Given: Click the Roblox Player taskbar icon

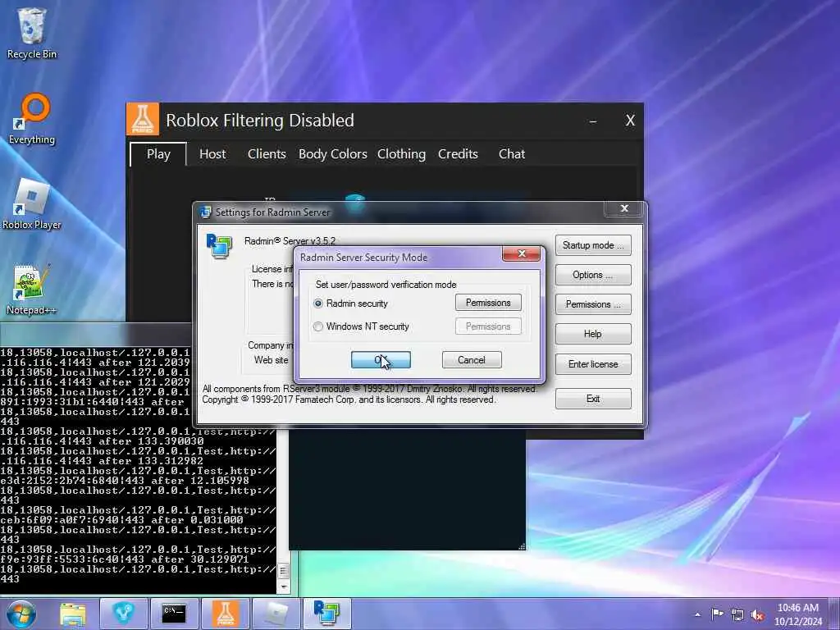Looking at the screenshot, I should click(x=276, y=614).
